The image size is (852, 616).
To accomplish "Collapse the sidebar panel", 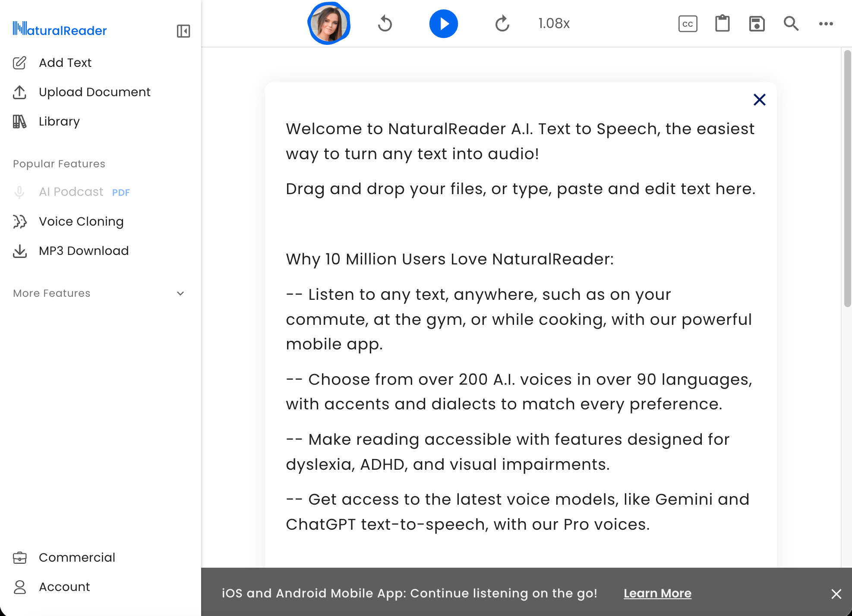I will click(183, 31).
